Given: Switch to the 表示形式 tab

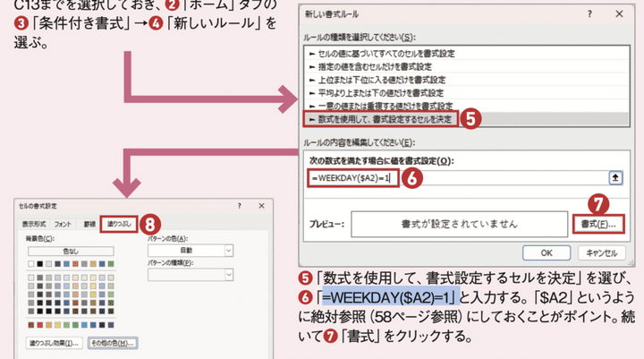Looking at the screenshot, I should (34, 226).
